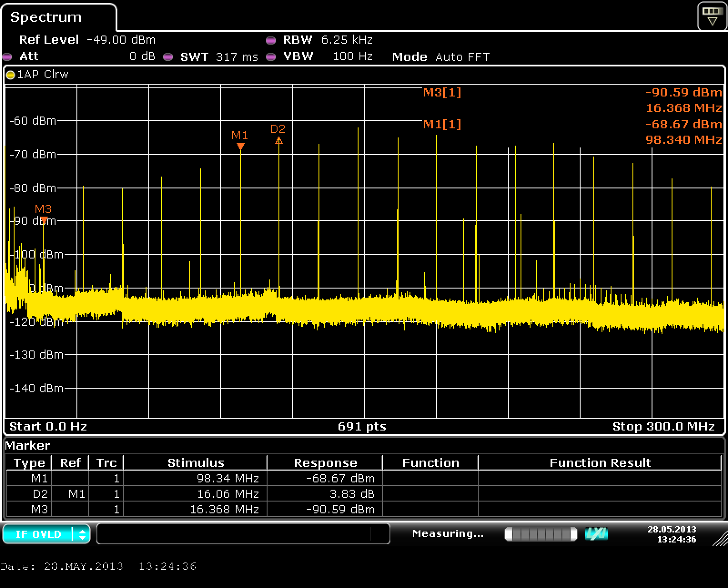Click the purple Att indicator dot
This screenshot has width=728, height=588.
7,57
